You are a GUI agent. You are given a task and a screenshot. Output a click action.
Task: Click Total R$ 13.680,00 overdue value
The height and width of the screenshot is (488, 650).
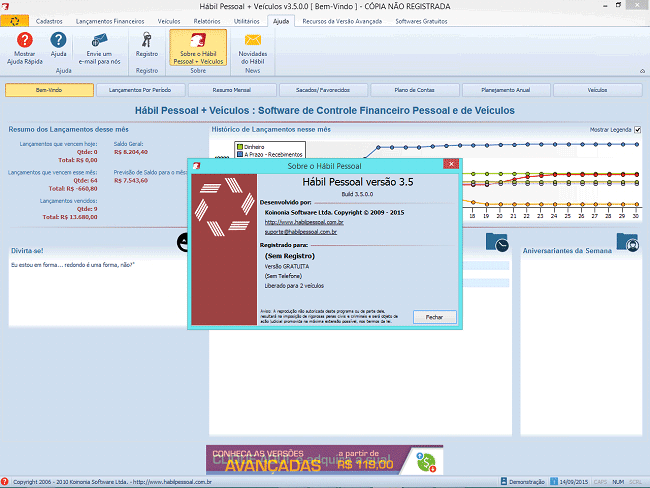(70, 217)
